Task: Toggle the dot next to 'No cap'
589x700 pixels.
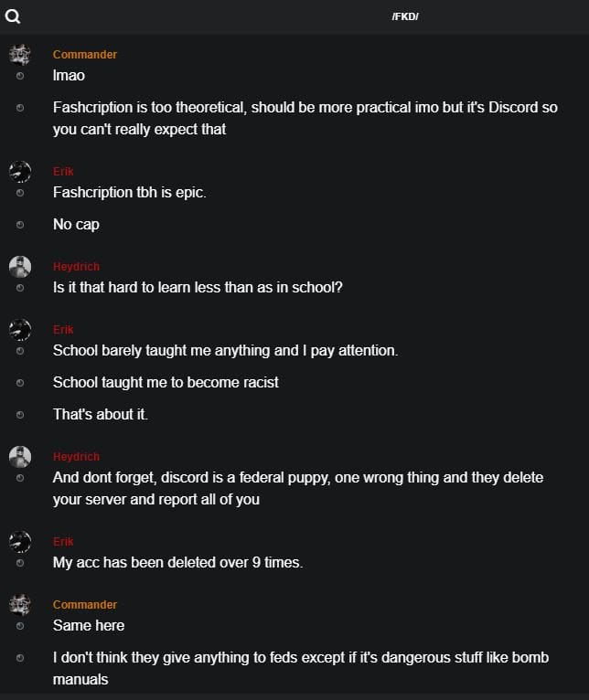Action: pos(20,224)
